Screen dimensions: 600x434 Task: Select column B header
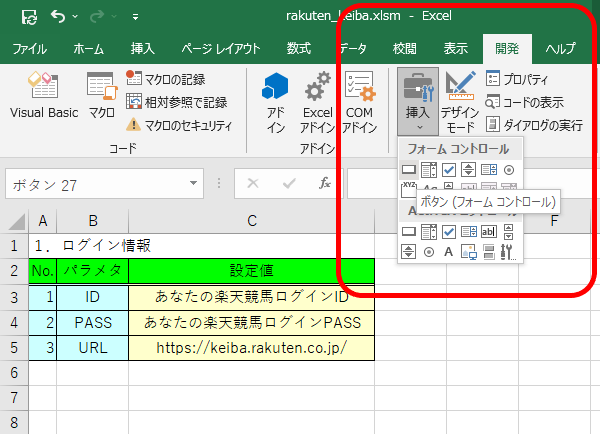(93, 221)
